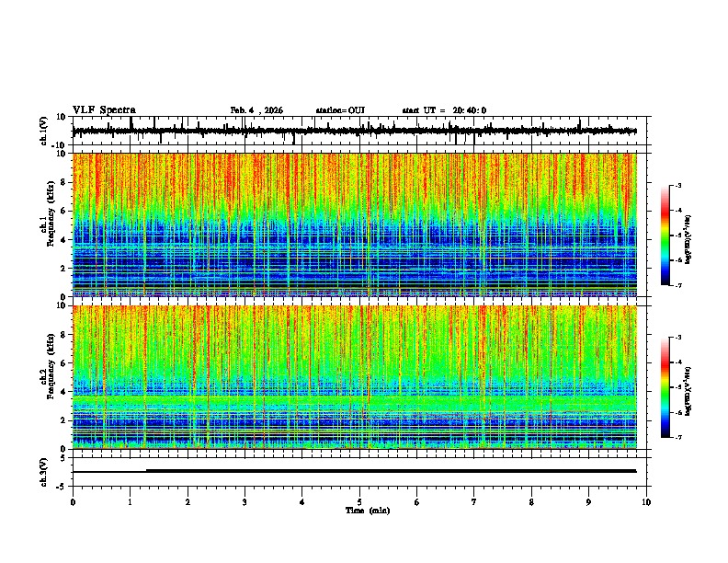Click the '5' tick on ch.3(V) axis
Image resolution: width=728 pixels, height=563 pixels.
(63, 458)
